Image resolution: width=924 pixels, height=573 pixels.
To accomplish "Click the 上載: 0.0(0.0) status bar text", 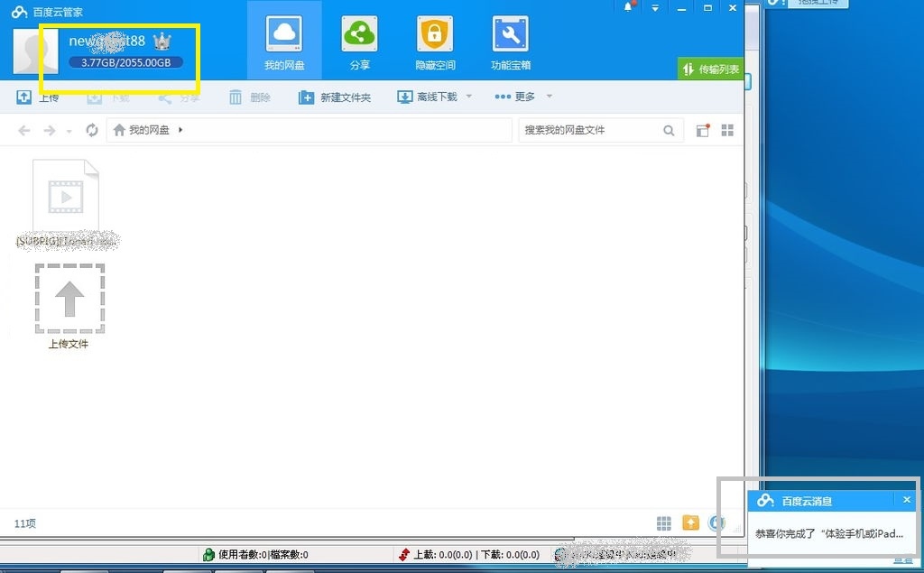I will [x=442, y=554].
